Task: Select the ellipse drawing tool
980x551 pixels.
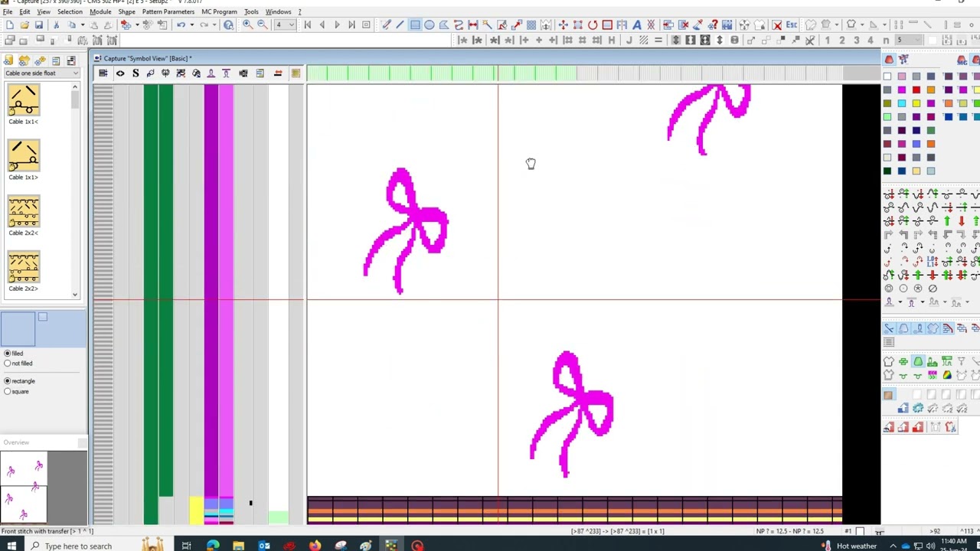Action: (430, 25)
